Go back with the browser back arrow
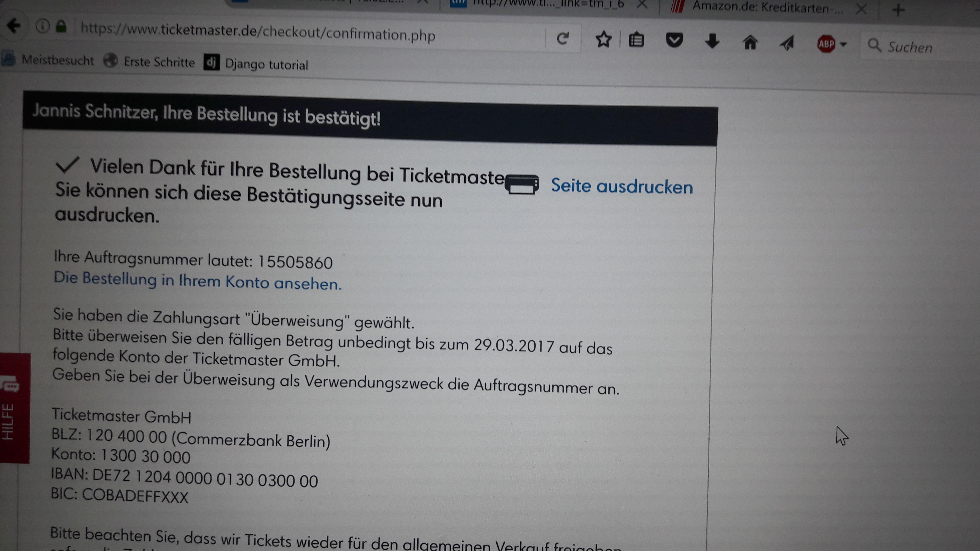Screen dimensions: 980x551 14,26
